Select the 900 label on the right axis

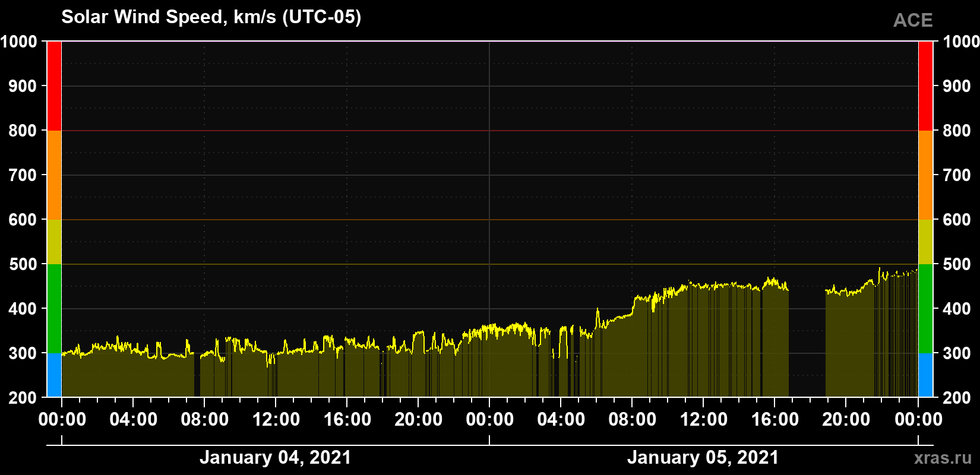pyautogui.click(x=957, y=86)
